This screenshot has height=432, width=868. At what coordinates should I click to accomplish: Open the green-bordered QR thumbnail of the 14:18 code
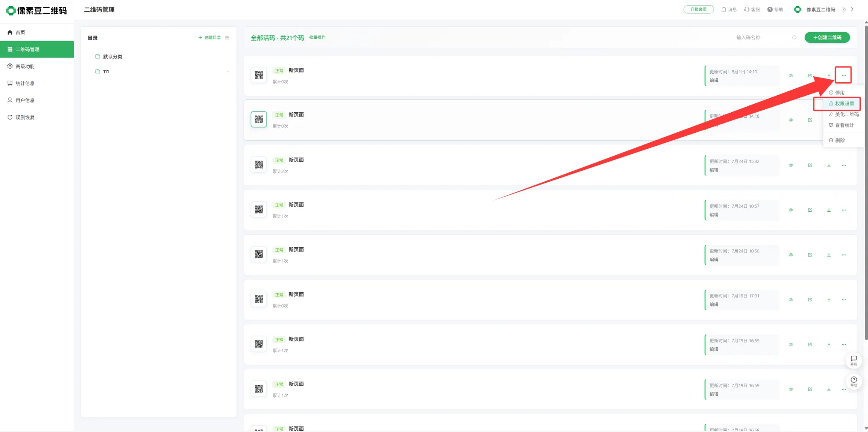(x=259, y=119)
